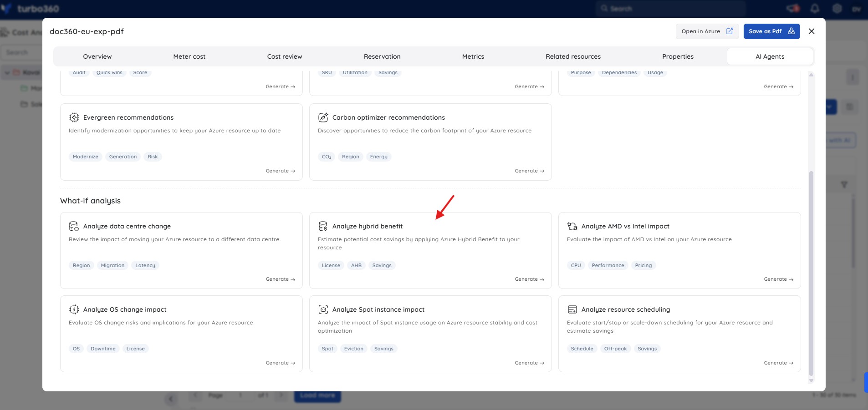
Task: Click the Off-peak tag
Action: [615, 349]
